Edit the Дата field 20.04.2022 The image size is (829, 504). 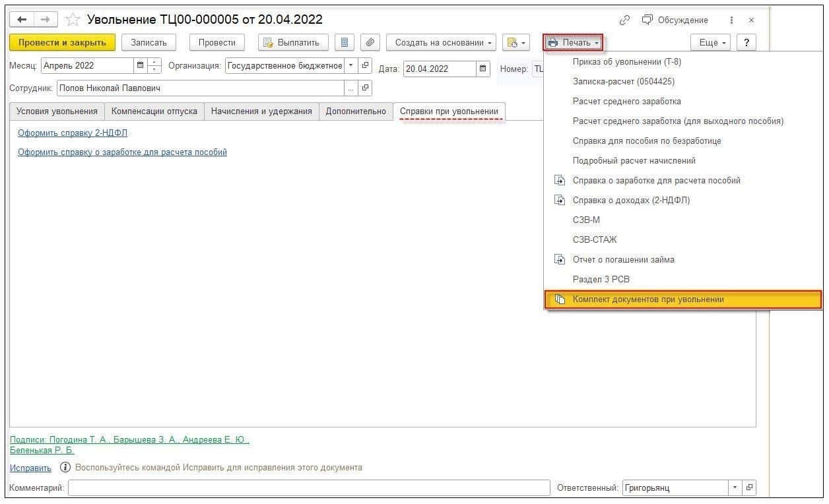tap(440, 69)
